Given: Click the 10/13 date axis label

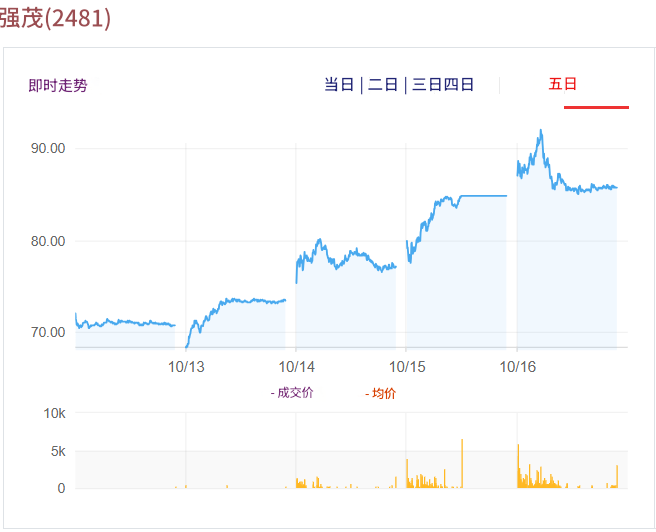Looking at the screenshot, I should pos(186,366).
